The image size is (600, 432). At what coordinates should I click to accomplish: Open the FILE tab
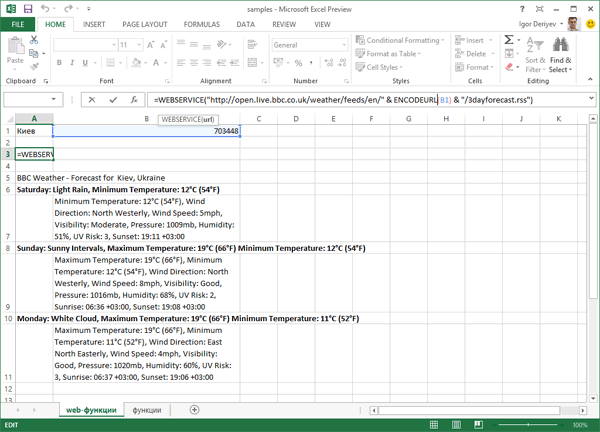18,24
